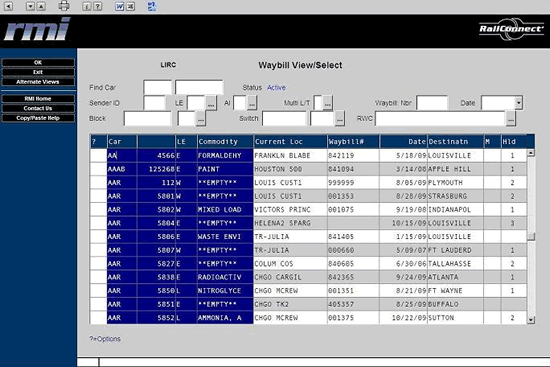Open Copy/Paste Help
The image size is (550, 367).
point(38,118)
